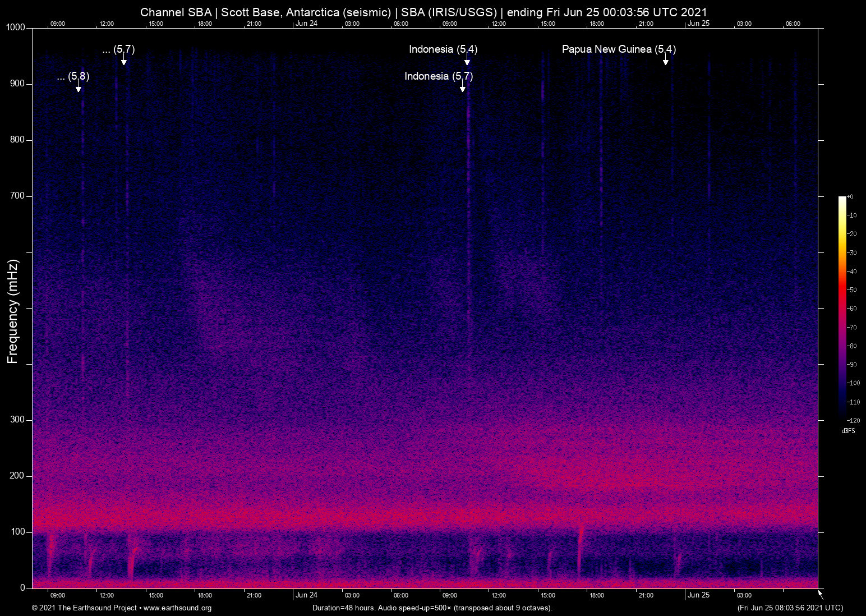Click the 1000 frequency axis tick label
This screenshot has height=616, width=866.
coord(16,27)
